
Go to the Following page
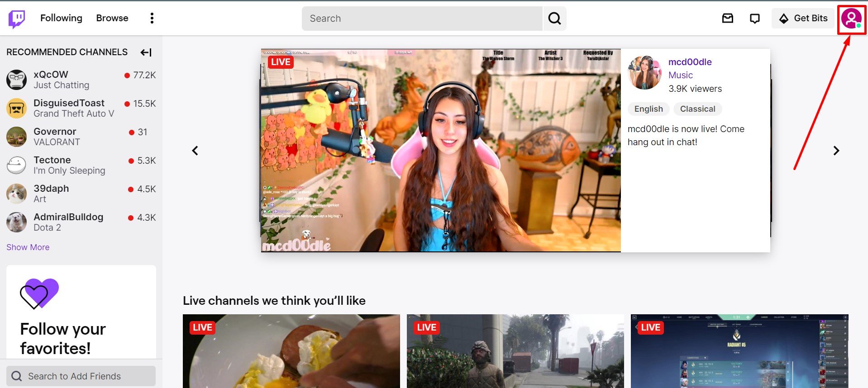coord(61,18)
